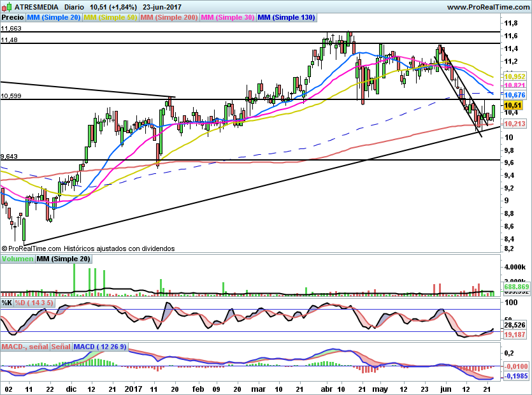Click the 688.869 volume value tag
Screen dimensions: 532x395
(x=517, y=287)
